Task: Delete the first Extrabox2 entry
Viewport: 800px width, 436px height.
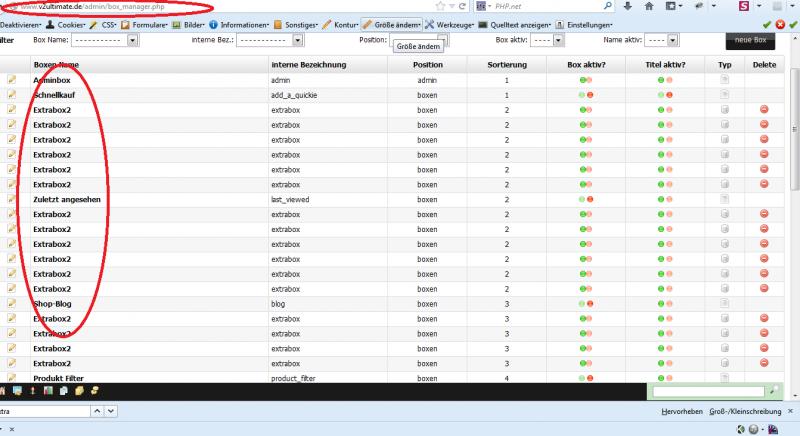Action: point(764,109)
